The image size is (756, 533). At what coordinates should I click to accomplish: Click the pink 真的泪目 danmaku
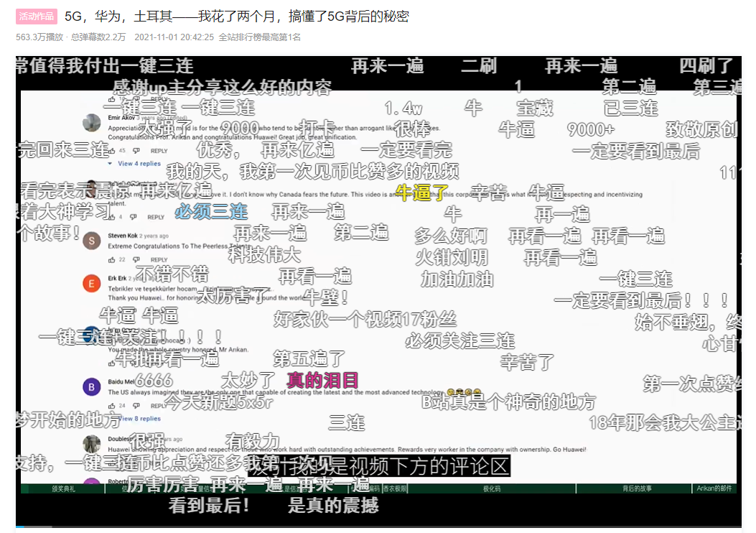322,381
